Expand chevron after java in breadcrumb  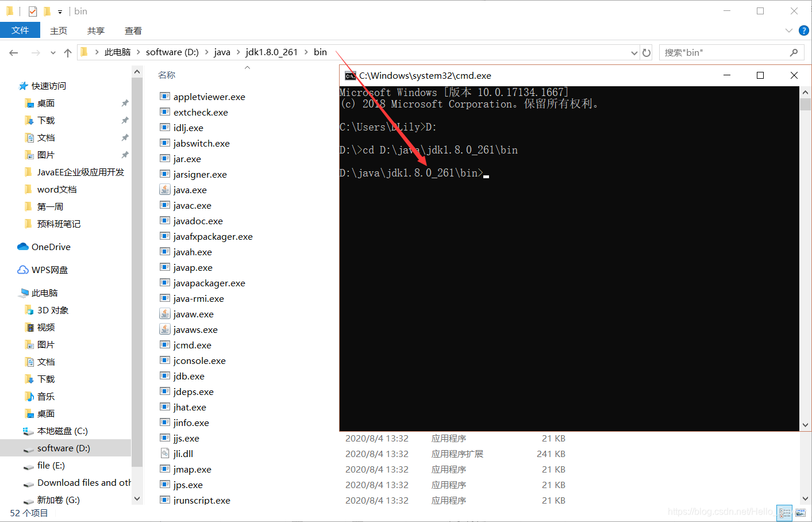[x=238, y=52]
